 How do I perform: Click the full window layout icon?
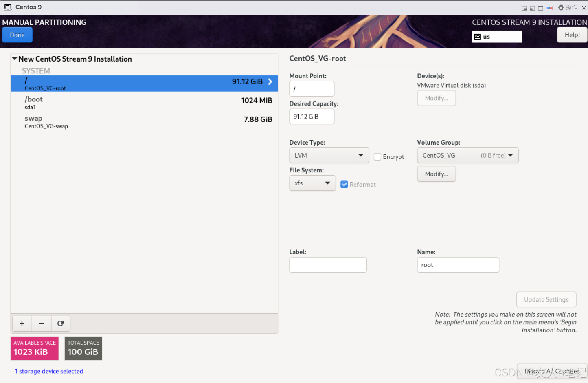540,8
